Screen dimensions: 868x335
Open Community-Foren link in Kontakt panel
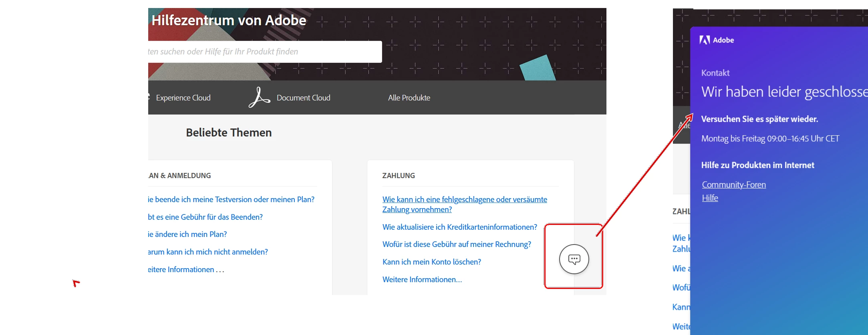click(x=734, y=185)
